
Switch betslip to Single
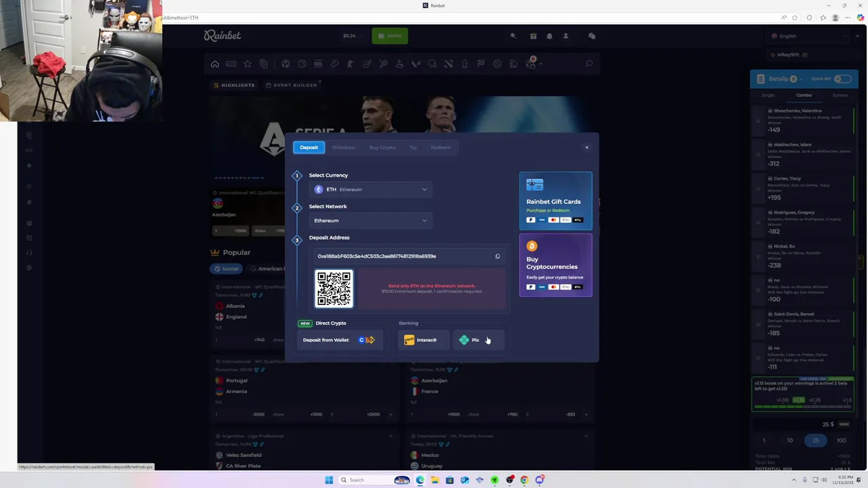pos(768,96)
